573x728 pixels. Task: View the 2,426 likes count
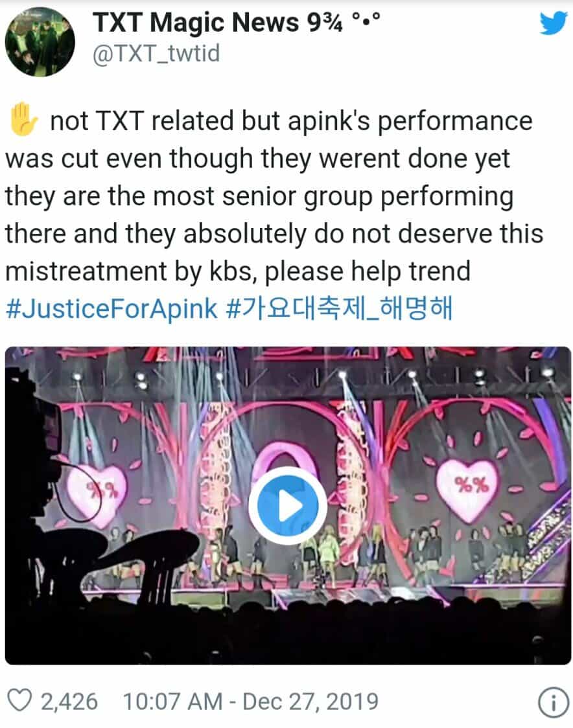[69, 701]
